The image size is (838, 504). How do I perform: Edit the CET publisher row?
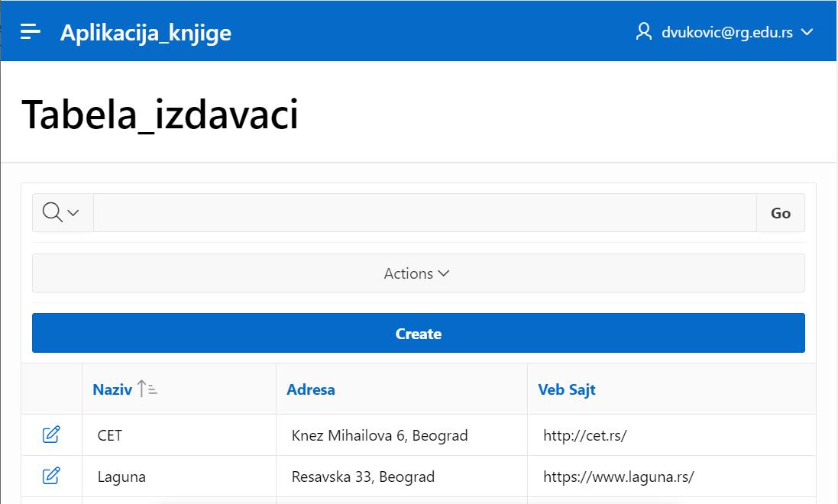(x=51, y=435)
